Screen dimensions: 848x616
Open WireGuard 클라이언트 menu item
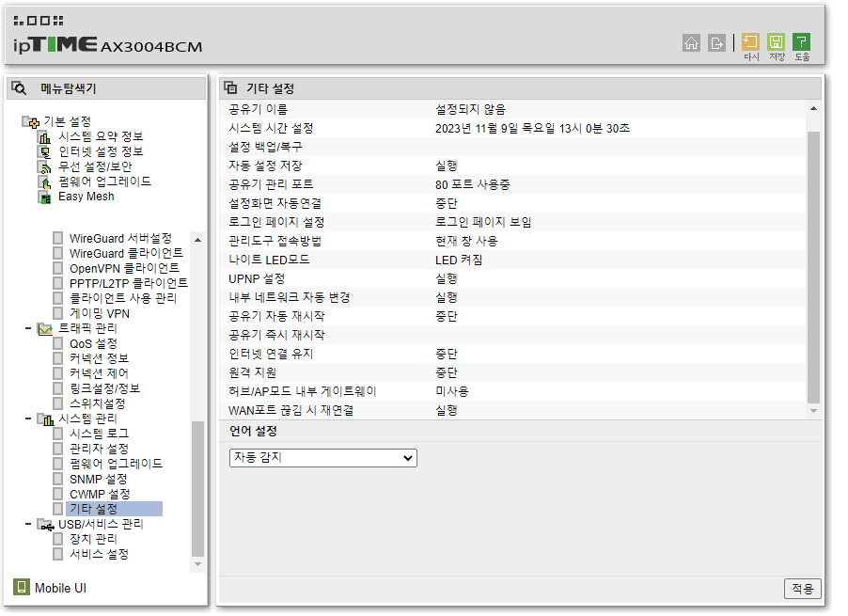tap(127, 253)
